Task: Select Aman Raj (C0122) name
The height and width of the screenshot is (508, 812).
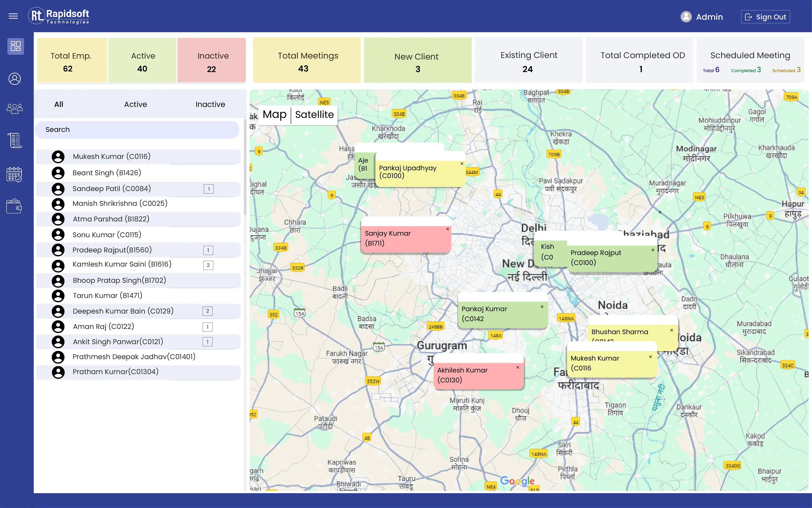Action: 104,327
